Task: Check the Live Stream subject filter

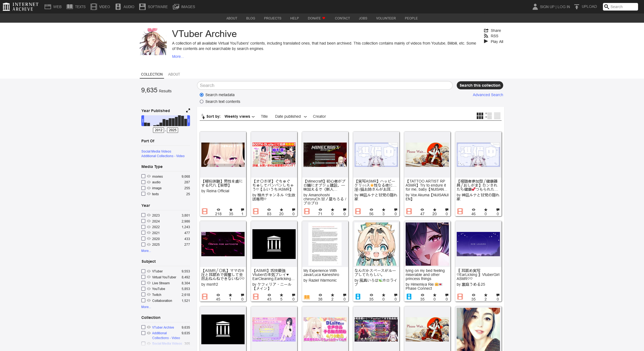Action: pyautogui.click(x=144, y=283)
